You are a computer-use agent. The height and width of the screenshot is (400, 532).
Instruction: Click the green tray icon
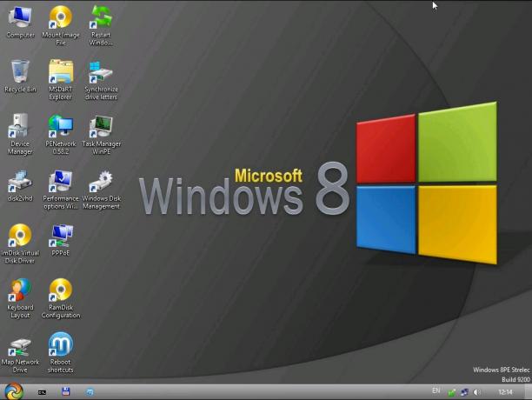click(451, 392)
